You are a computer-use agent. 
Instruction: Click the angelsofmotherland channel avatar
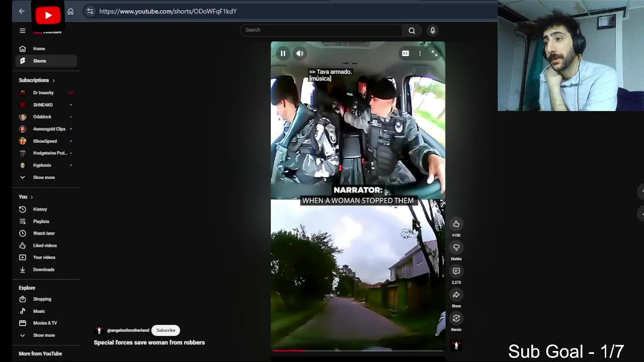click(x=99, y=330)
